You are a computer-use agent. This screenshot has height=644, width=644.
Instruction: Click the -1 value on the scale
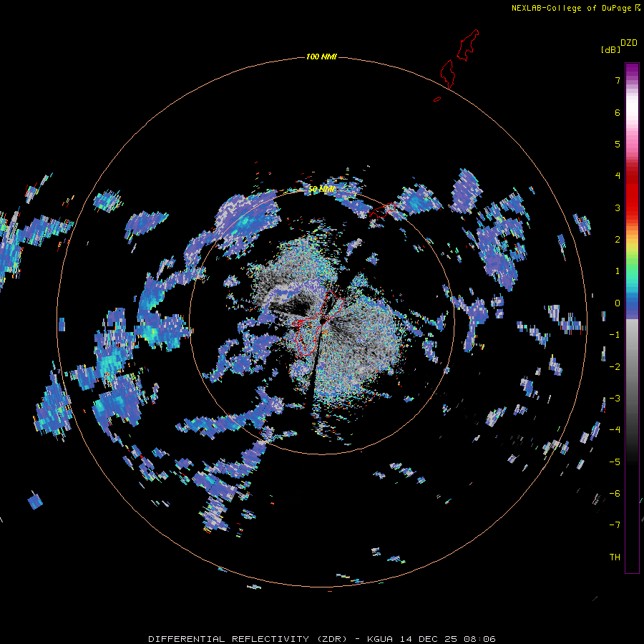[615, 335]
